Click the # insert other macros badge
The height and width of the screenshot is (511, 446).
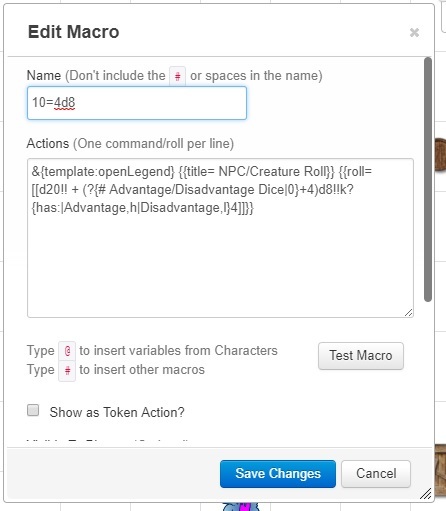click(67, 370)
